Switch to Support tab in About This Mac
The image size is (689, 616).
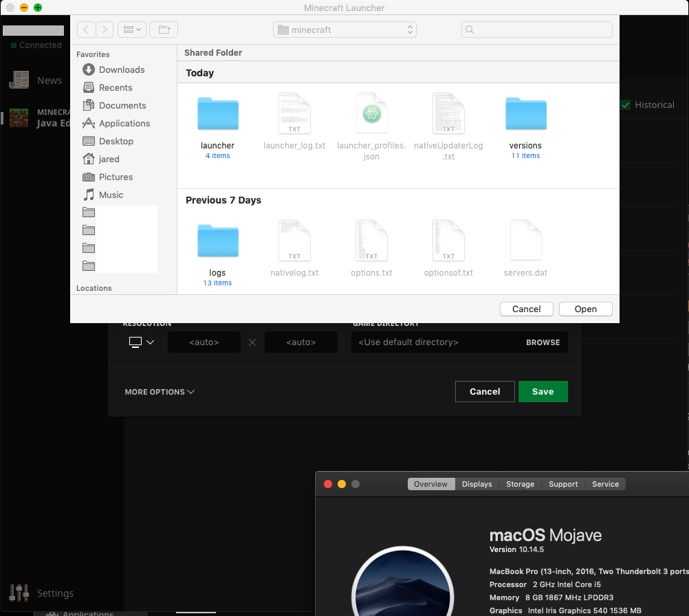tap(563, 484)
